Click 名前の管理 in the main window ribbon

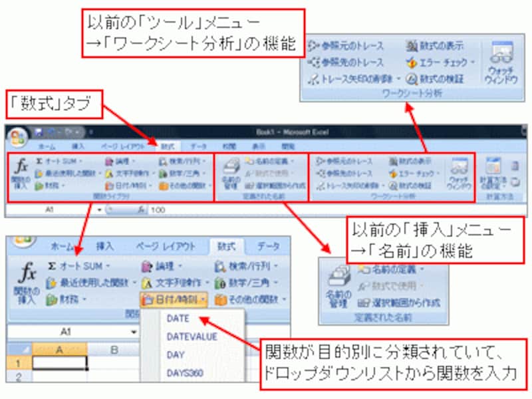[x=231, y=174]
